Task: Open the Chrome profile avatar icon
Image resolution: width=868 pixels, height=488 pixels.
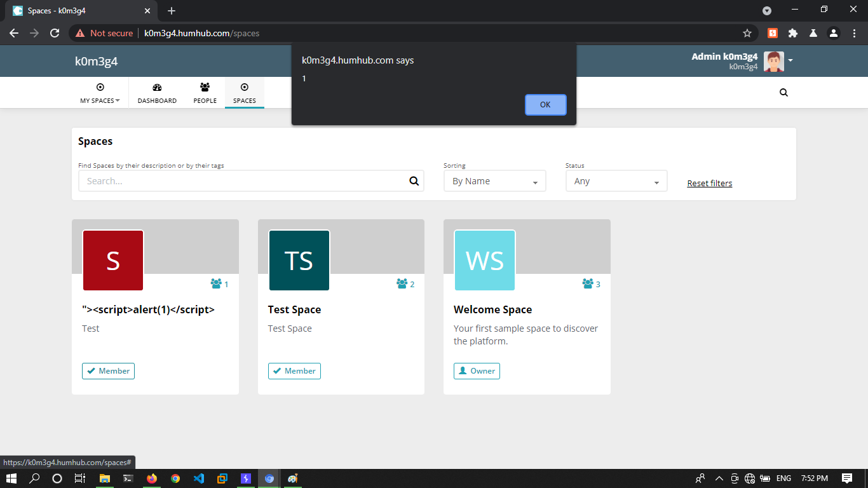Action: (x=834, y=33)
